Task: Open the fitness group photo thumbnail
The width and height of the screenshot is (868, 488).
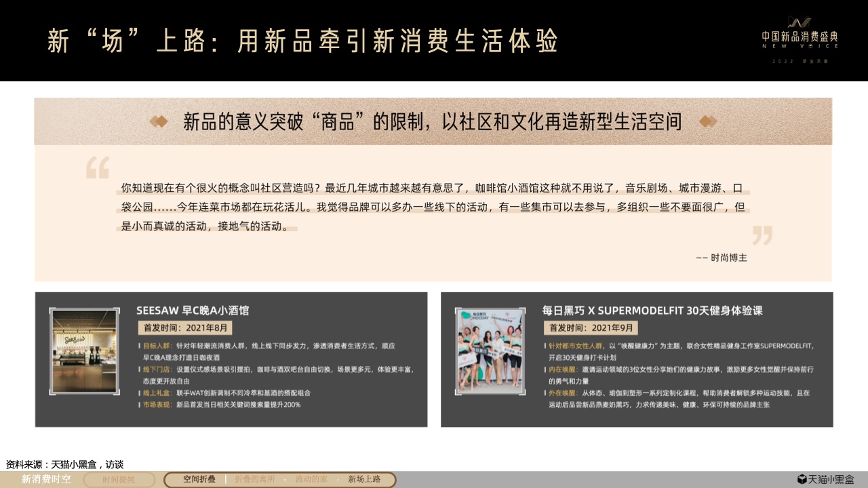Action: pos(490,350)
